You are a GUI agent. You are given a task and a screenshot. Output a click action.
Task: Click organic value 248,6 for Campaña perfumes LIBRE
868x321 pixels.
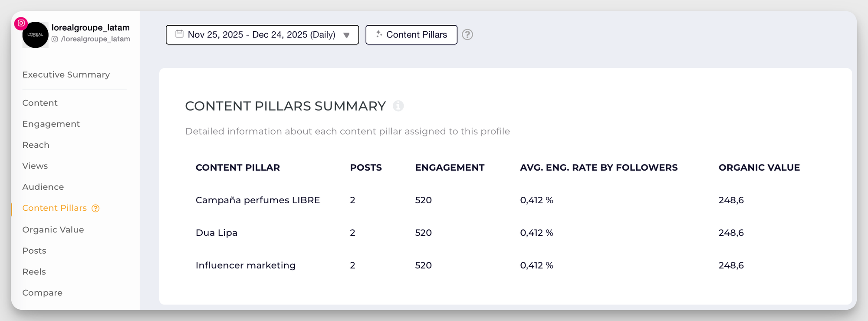click(x=731, y=200)
